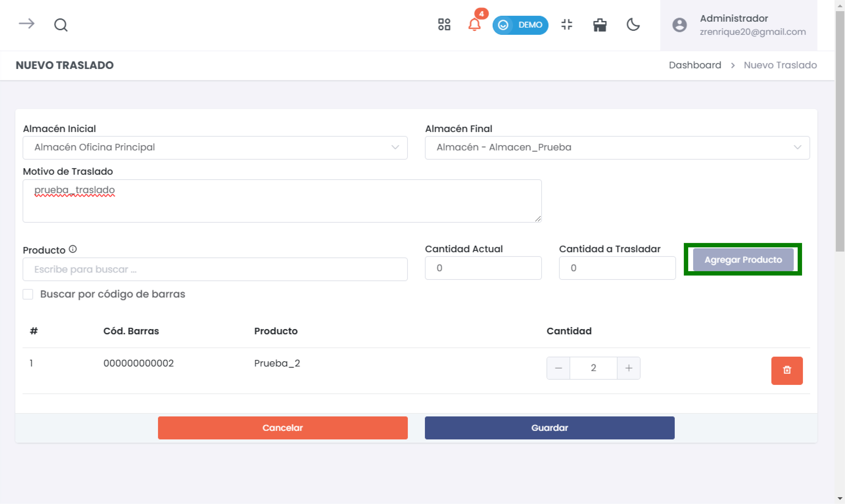Open search with magnifying glass icon
The width and height of the screenshot is (845, 504).
[x=61, y=25]
